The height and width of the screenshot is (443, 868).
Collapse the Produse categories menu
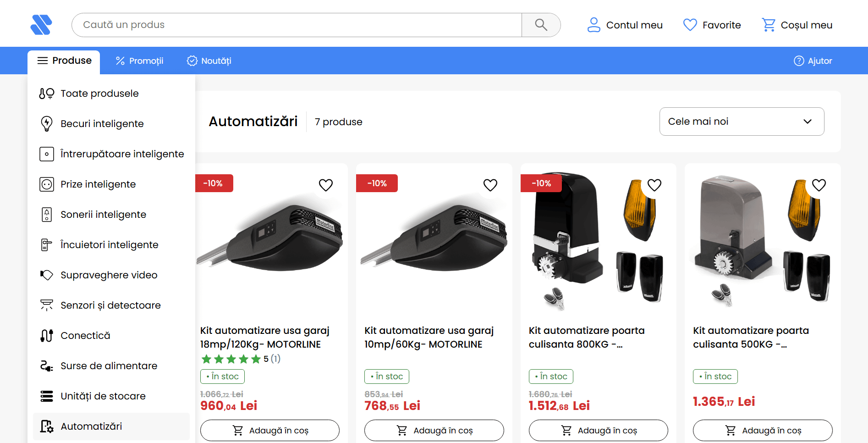coord(64,61)
